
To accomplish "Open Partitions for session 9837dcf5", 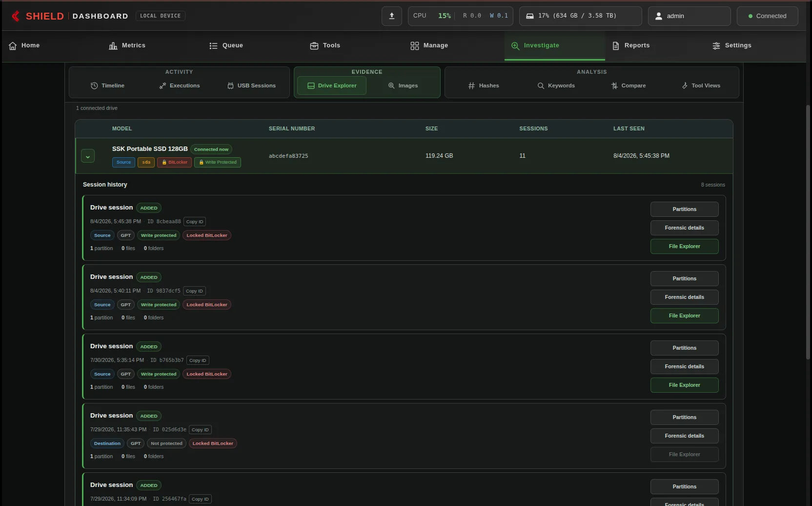I will (684, 278).
